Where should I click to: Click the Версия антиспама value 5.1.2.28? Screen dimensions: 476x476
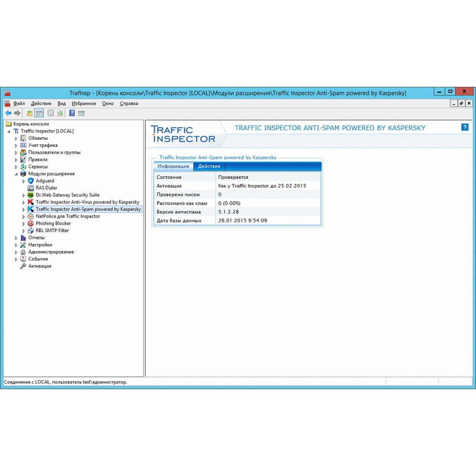pyautogui.click(x=228, y=212)
